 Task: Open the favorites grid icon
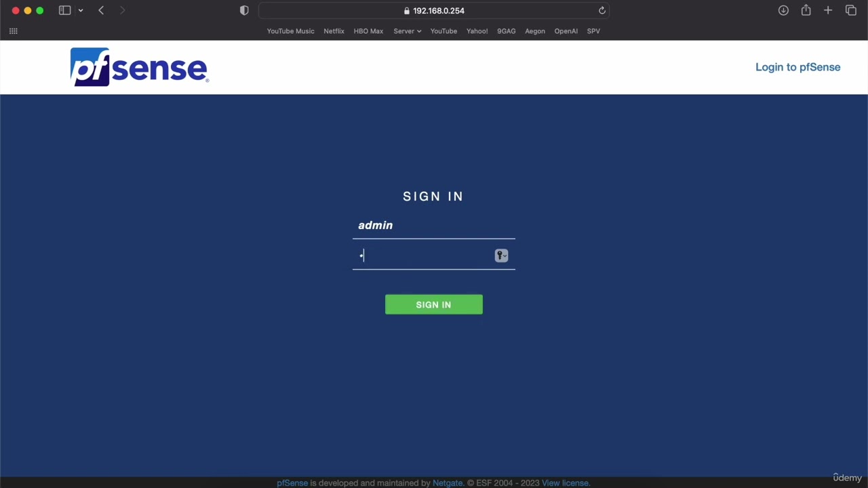click(x=13, y=30)
